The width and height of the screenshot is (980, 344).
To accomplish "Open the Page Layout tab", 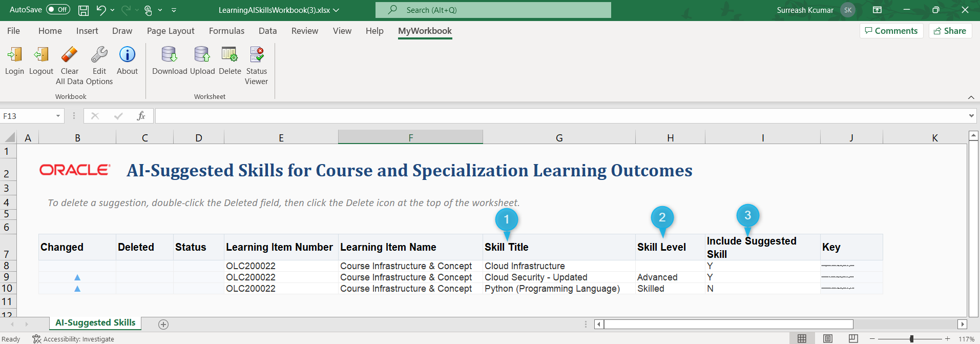I will (171, 31).
